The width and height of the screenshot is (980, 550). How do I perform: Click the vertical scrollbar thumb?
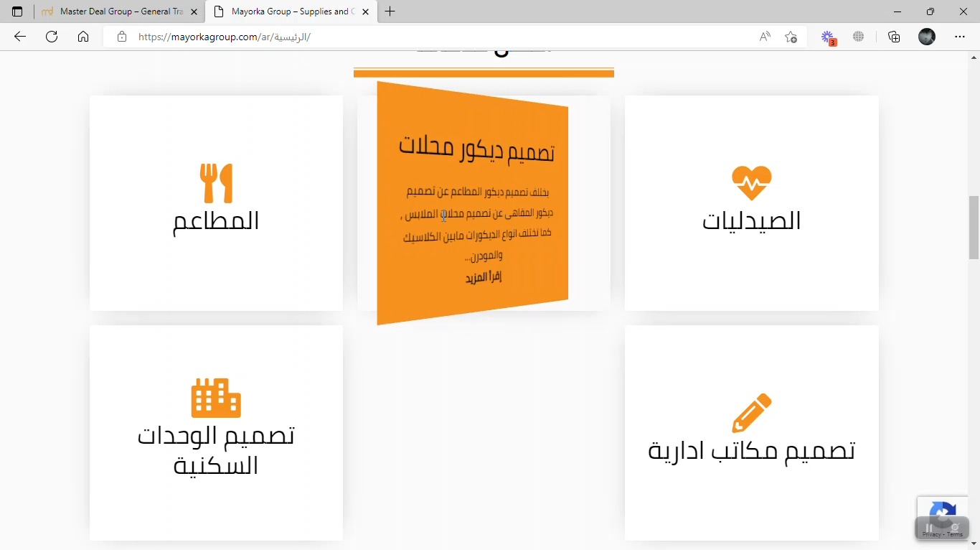tap(974, 227)
